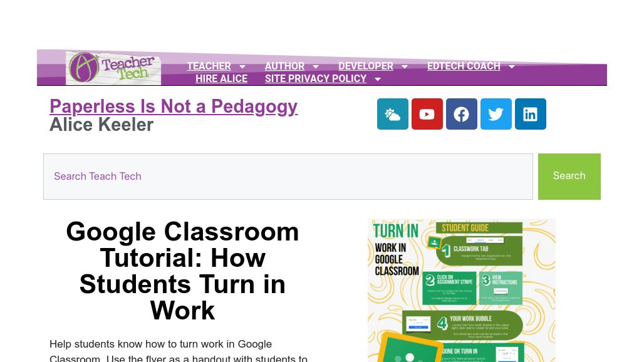Screen dimensions: 644x362
Task: Focus the Search Teach Tech field
Action: (x=288, y=177)
